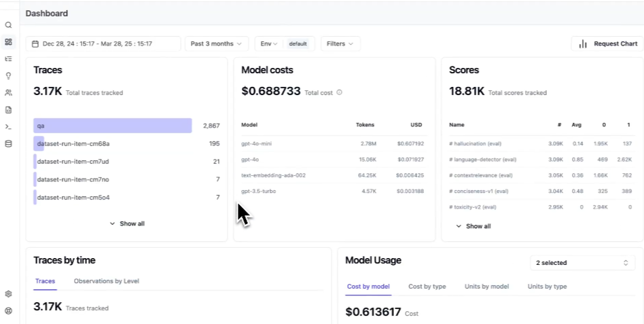Open Settings gear icon in sidebar
The width and height of the screenshot is (644, 324).
coord(8,294)
